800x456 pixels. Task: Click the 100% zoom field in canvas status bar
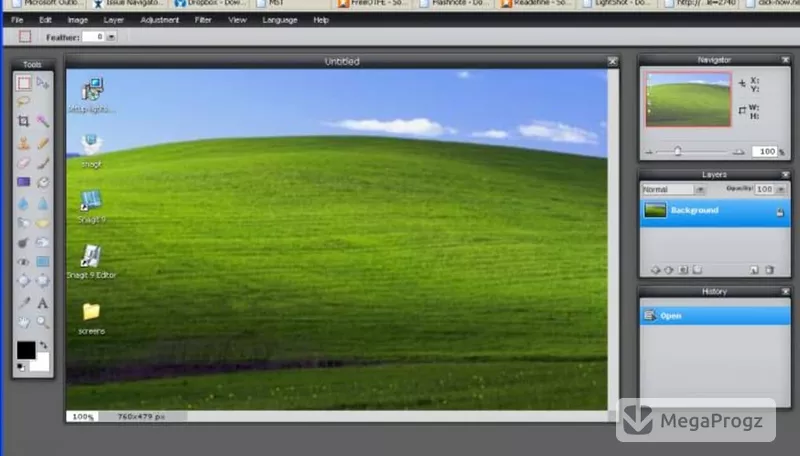[x=83, y=417]
